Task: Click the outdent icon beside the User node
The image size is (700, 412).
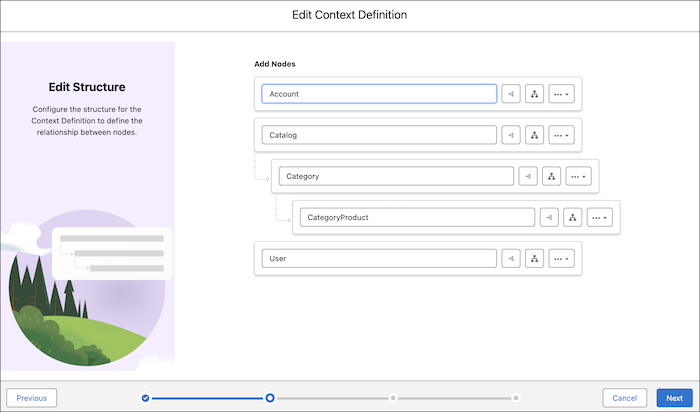Action: [x=511, y=258]
